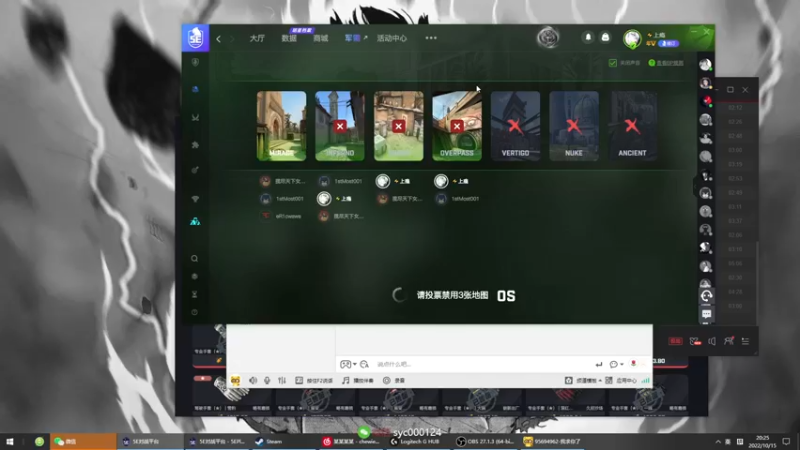
Task: Click the hourglass icon in left sidebar
Action: (194, 294)
